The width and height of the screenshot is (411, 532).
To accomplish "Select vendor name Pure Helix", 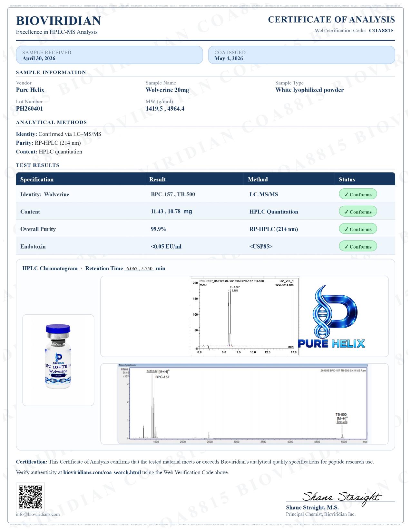I will (x=30, y=90).
